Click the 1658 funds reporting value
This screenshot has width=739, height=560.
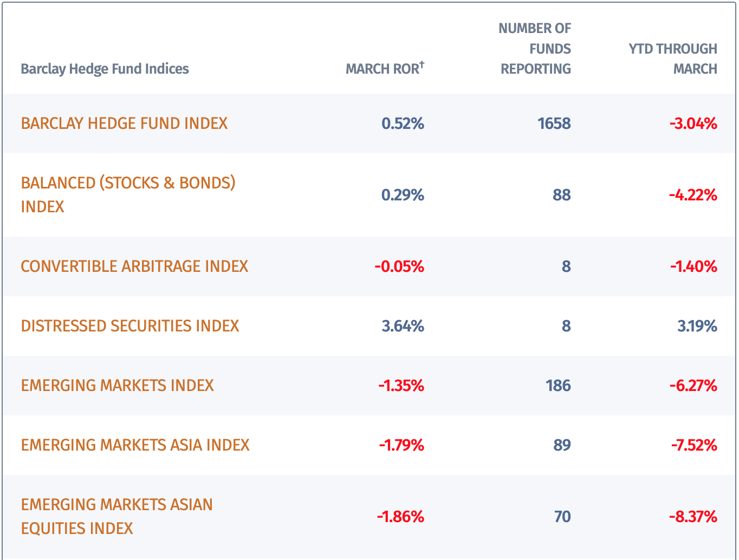tap(554, 123)
